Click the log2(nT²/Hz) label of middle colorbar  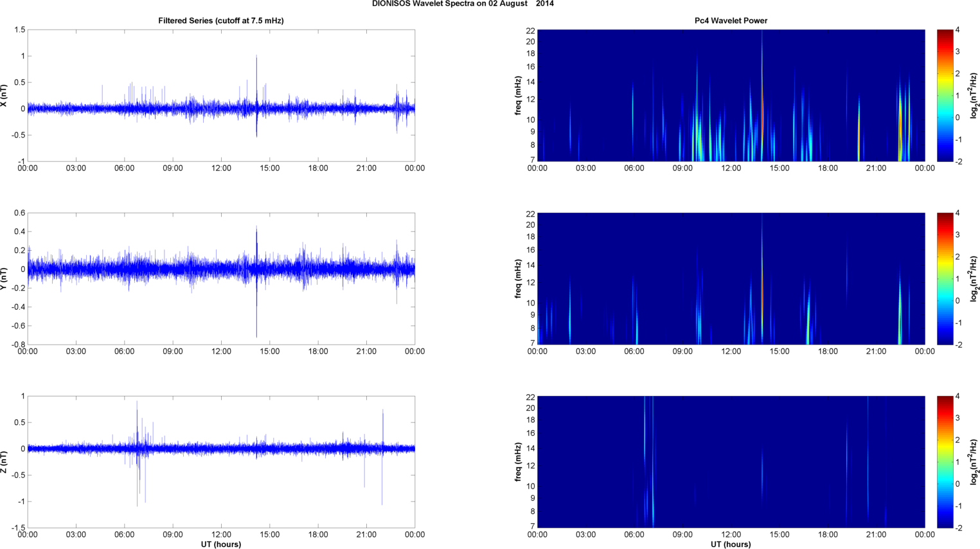click(x=974, y=278)
